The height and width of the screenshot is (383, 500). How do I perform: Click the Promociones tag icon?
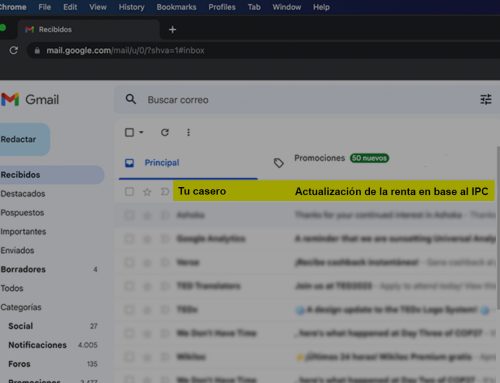279,163
